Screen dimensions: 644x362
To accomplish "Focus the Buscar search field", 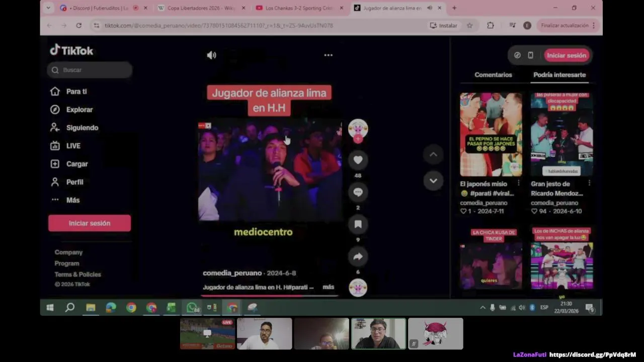I will tap(90, 70).
